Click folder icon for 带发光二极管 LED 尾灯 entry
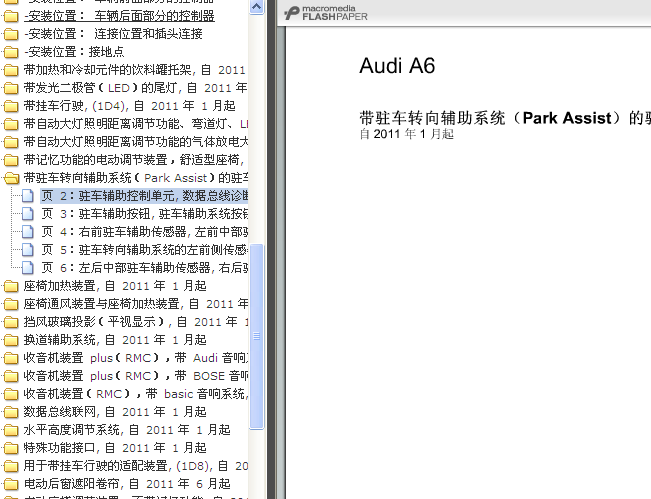 (x=10, y=88)
